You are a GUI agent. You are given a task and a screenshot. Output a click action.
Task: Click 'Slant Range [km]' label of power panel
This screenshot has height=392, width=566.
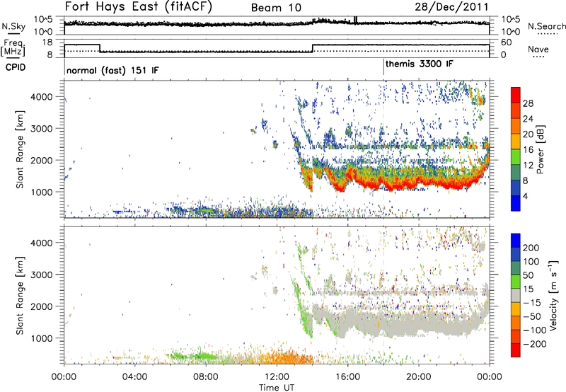point(20,149)
